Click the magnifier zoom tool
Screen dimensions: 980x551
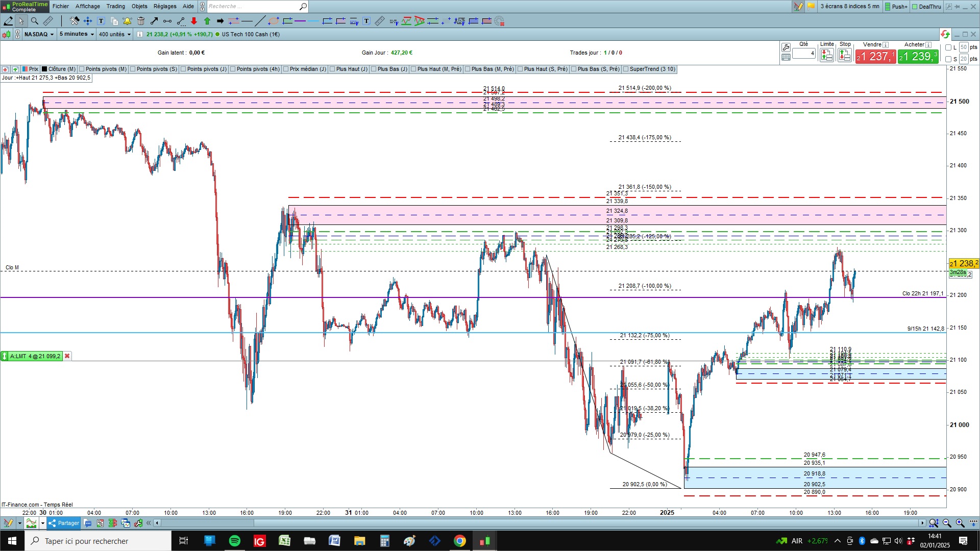(35, 21)
